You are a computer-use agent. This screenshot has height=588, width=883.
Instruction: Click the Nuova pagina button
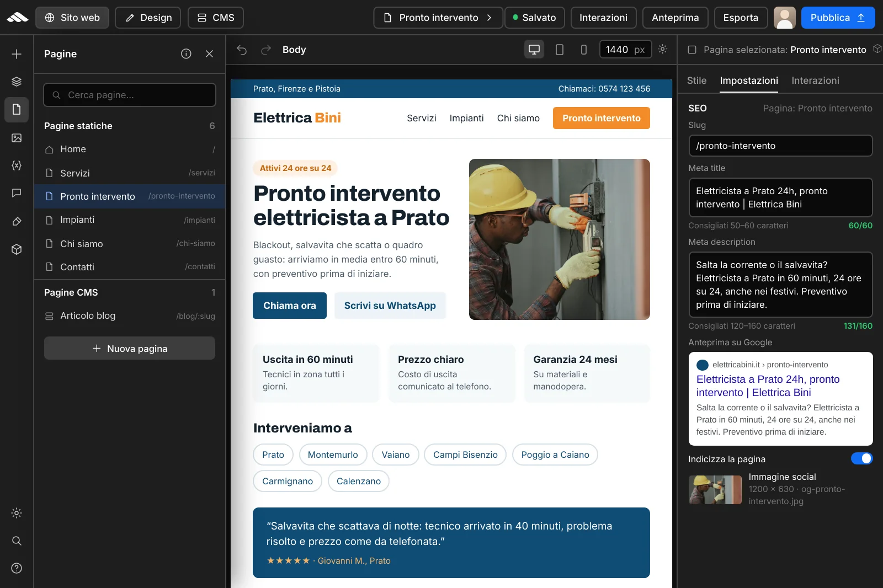[130, 348]
